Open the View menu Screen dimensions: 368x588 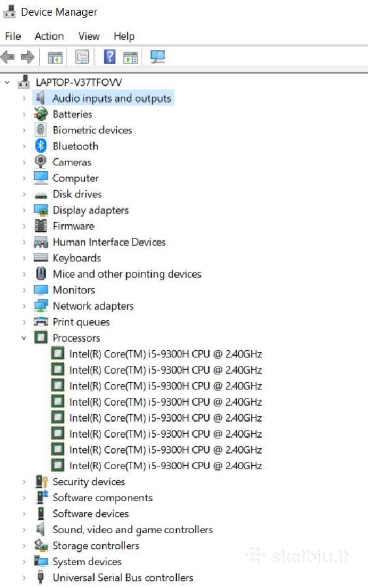[x=89, y=36]
